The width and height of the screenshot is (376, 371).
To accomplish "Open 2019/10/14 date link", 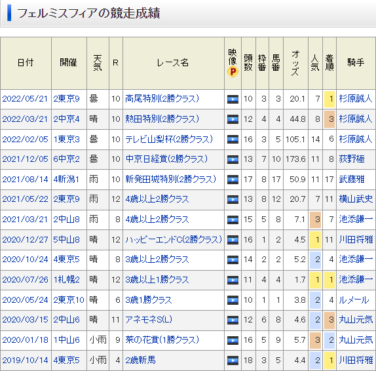I will pos(25,360).
